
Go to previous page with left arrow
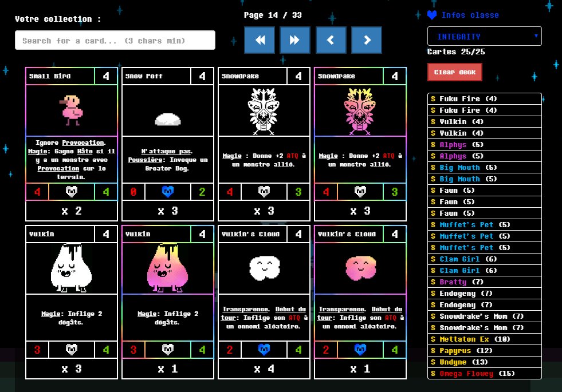tap(331, 40)
